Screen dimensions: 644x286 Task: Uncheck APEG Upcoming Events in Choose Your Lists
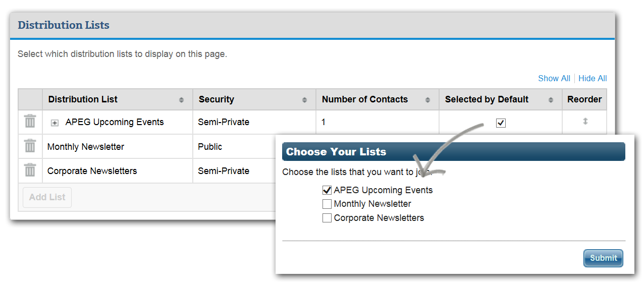pyautogui.click(x=327, y=190)
